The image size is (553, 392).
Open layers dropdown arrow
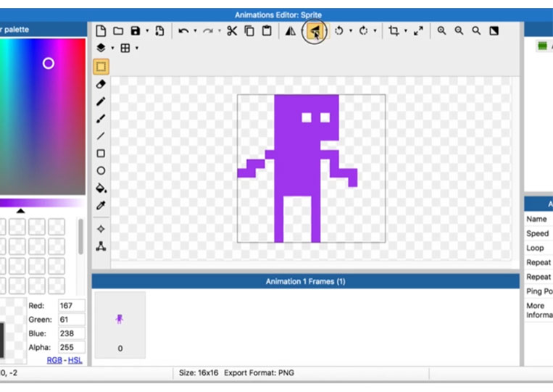point(112,48)
